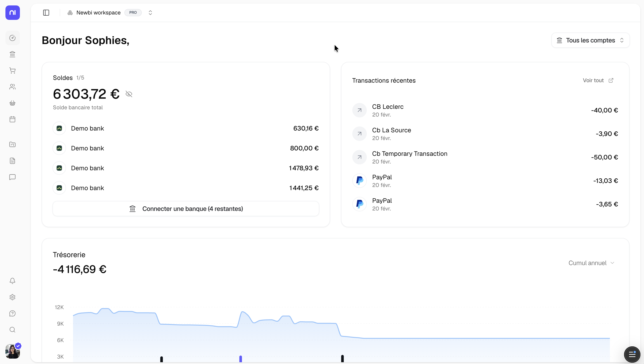
Task: Open the calendar section from sidebar
Action: (x=12, y=119)
